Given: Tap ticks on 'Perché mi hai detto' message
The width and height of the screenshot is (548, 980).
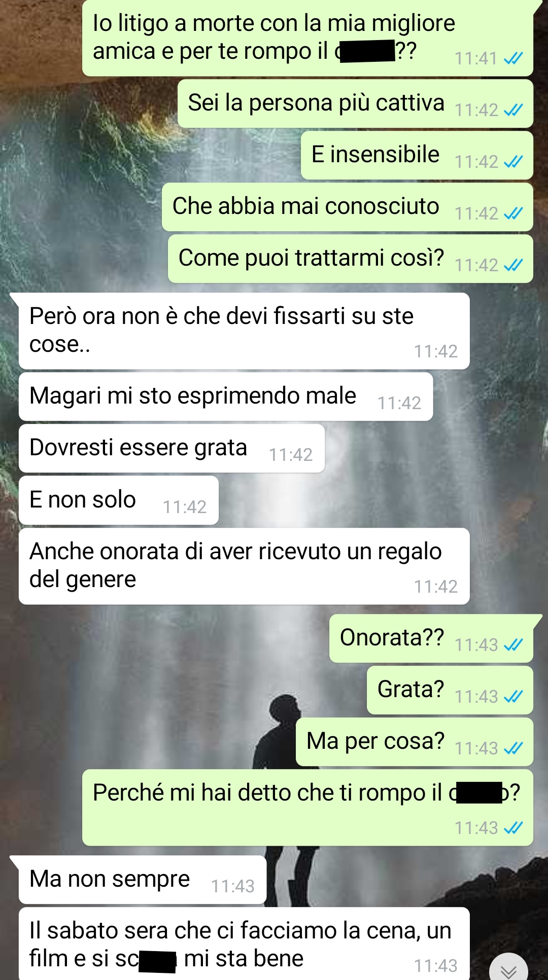Looking at the screenshot, I should coord(513,828).
